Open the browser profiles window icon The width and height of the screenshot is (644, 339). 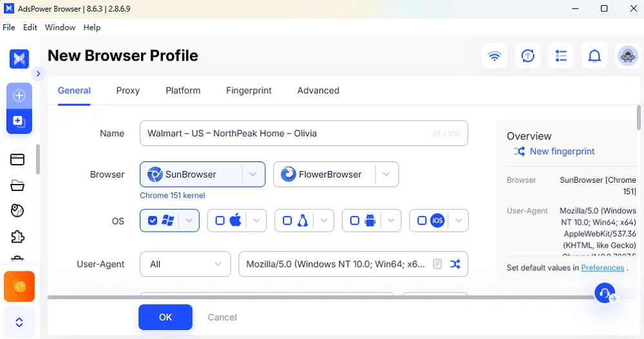pos(17,160)
